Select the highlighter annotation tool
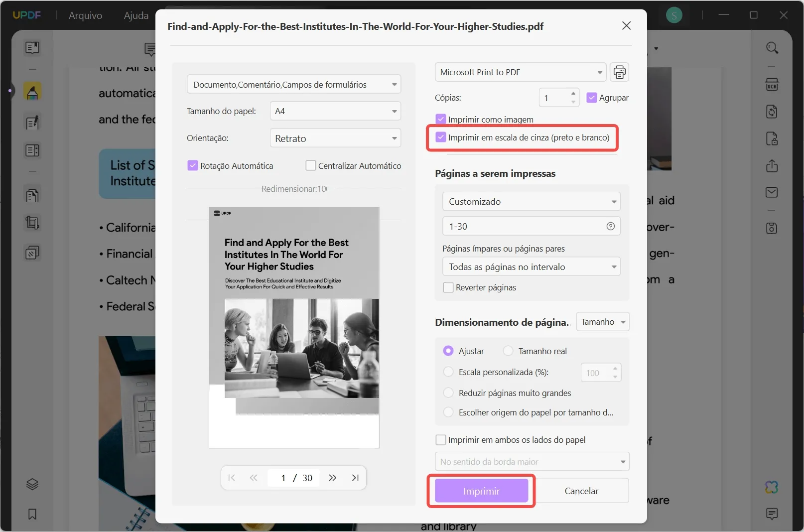Image resolution: width=804 pixels, height=532 pixels. [x=32, y=91]
